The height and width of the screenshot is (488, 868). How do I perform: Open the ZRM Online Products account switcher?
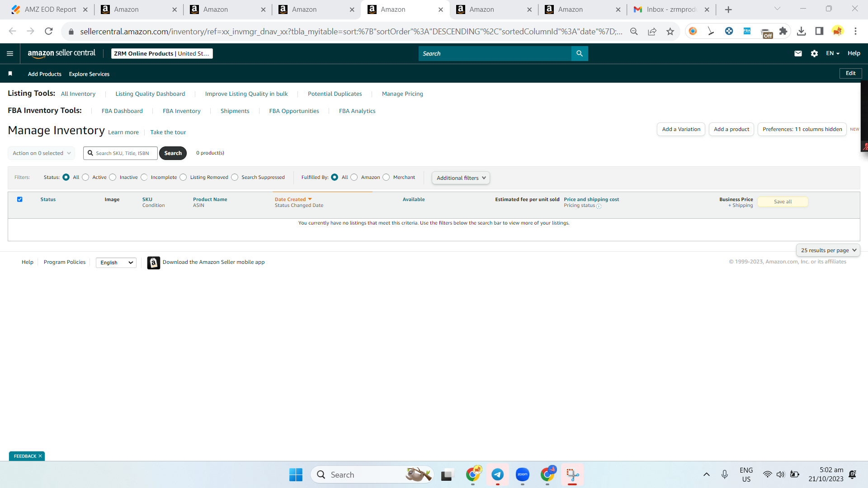[x=162, y=53]
